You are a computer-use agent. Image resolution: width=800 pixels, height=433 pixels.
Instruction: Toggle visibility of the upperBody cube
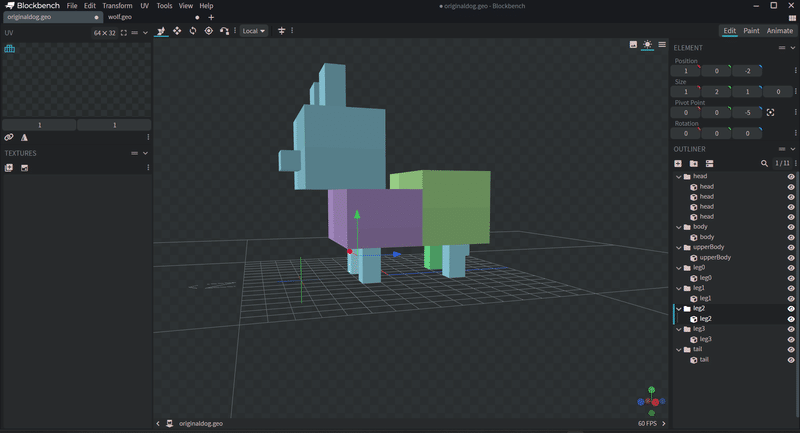point(791,257)
